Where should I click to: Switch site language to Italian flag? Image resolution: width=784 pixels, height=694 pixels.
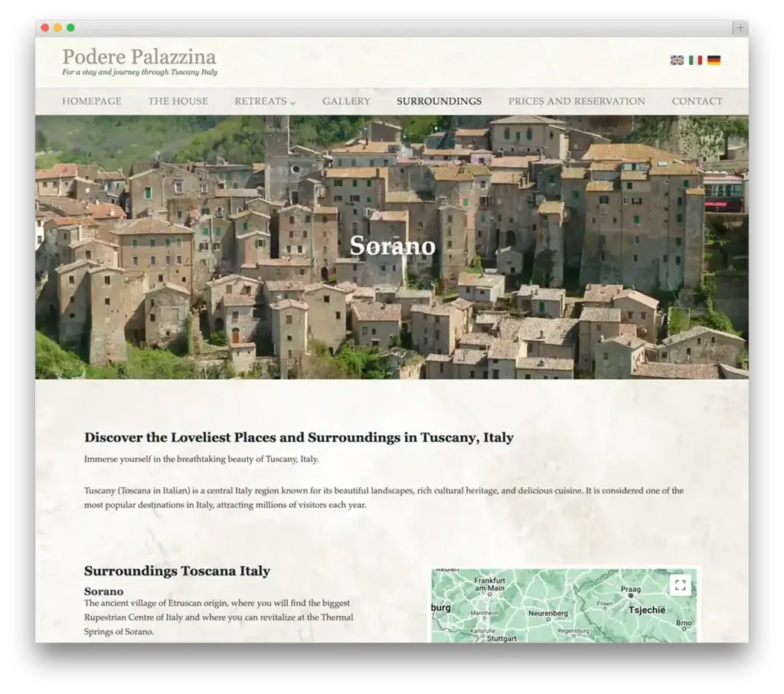click(x=695, y=60)
